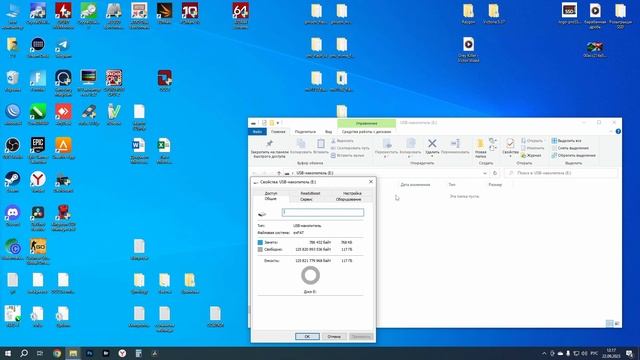This screenshot has width=640, height=360.
Task: Click the Explorer help question mark icon
Action: 618,131
